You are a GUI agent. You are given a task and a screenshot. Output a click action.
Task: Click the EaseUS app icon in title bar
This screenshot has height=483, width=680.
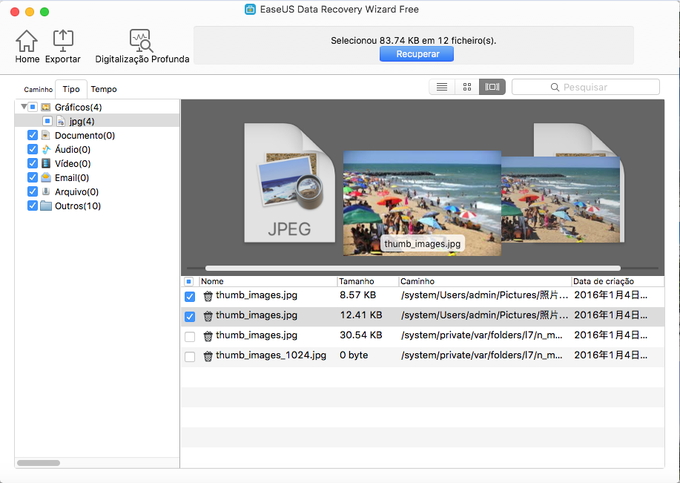point(250,9)
